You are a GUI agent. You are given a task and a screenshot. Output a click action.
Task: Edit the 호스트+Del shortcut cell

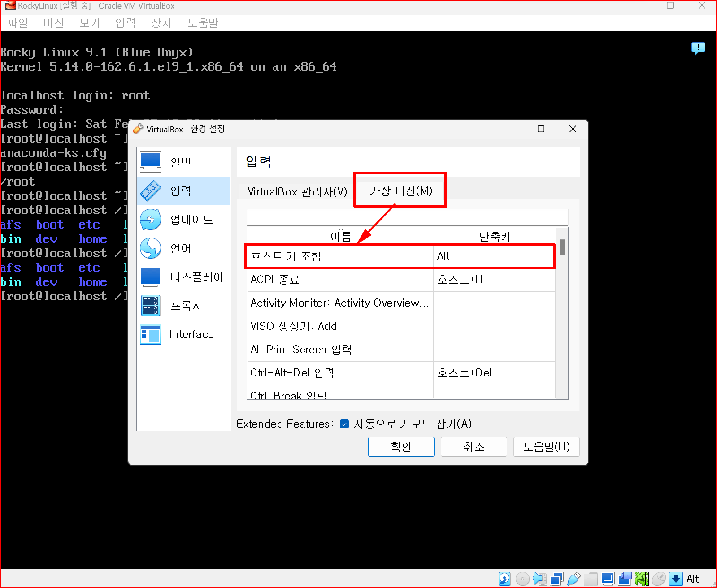(495, 373)
